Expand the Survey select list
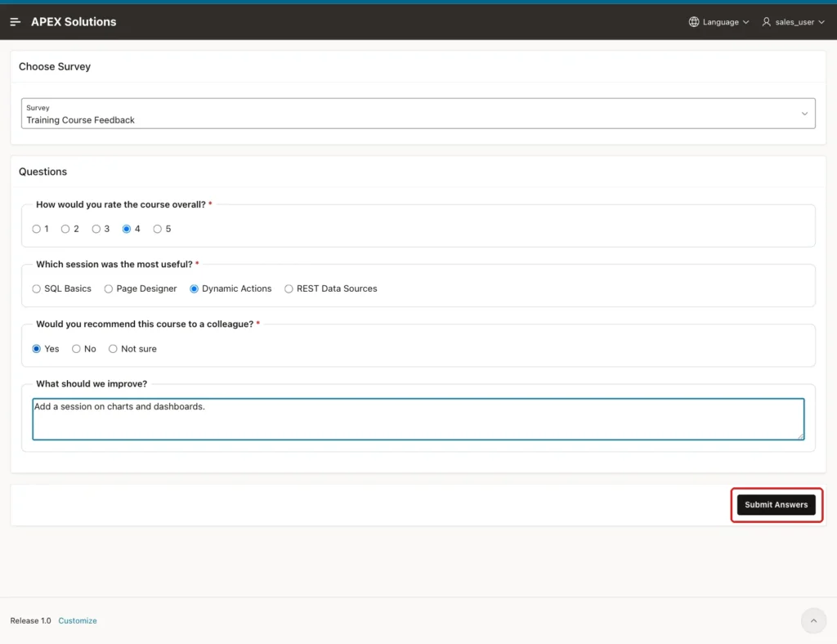 pyautogui.click(x=418, y=113)
